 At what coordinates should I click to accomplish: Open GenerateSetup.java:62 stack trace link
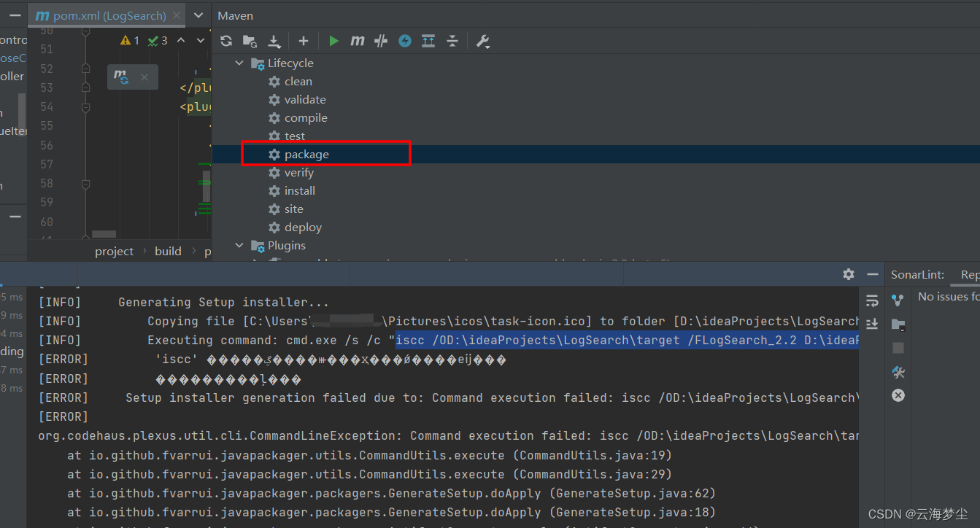click(x=632, y=492)
